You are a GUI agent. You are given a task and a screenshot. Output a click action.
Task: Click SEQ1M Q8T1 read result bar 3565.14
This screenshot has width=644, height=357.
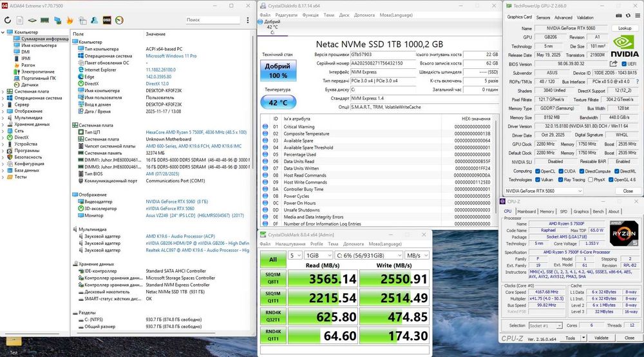tap(323, 278)
